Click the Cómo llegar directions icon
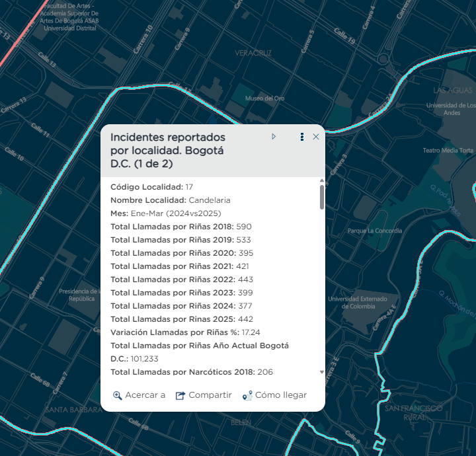The image size is (476, 456). (x=247, y=395)
